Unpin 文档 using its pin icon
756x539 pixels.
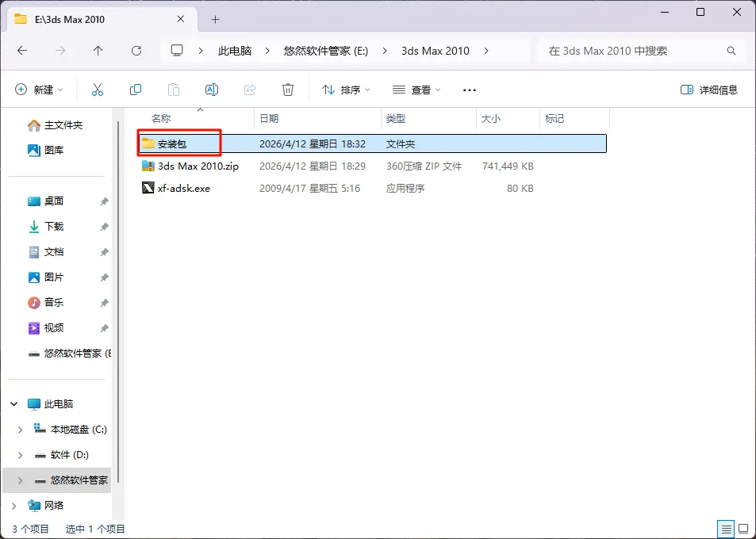[x=104, y=252]
